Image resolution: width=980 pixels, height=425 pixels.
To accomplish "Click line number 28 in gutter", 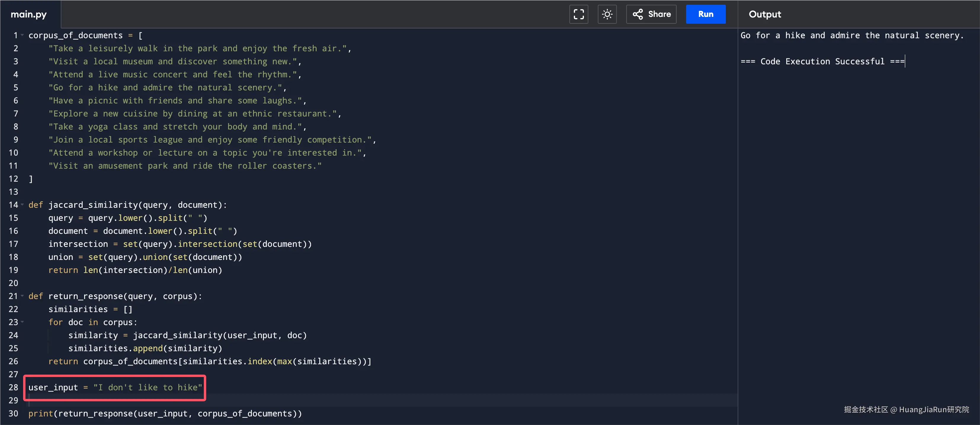I will (13, 387).
